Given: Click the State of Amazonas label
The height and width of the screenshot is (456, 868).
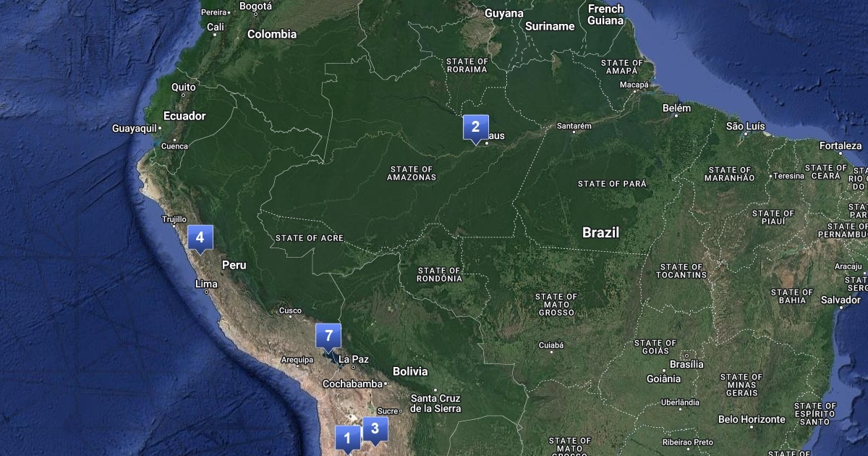Looking at the screenshot, I should [x=412, y=172].
